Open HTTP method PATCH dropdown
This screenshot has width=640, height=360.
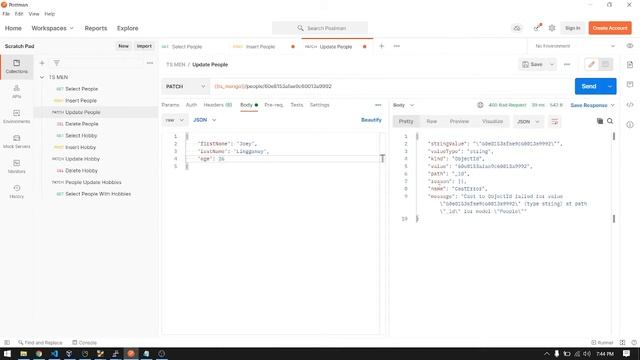coord(185,87)
